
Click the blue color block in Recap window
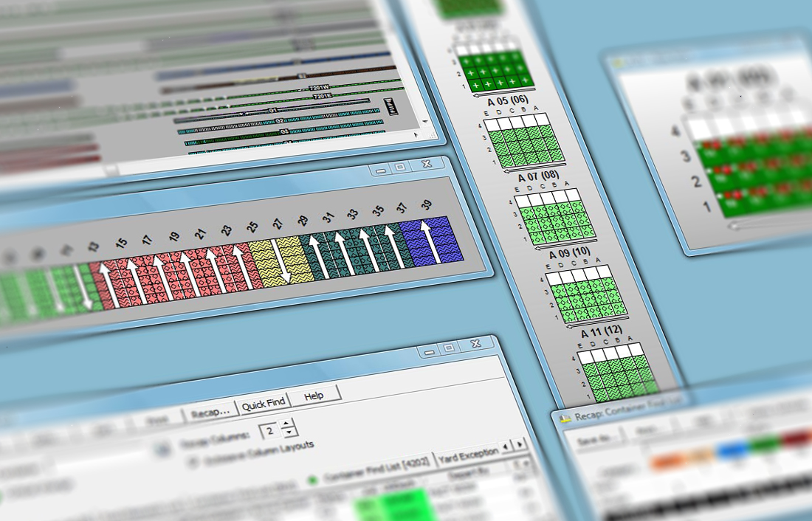click(x=733, y=449)
